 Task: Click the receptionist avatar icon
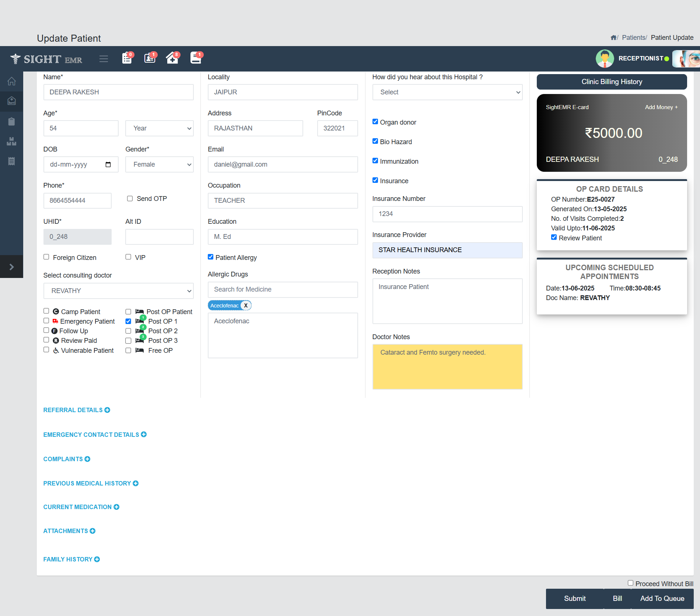click(x=605, y=59)
